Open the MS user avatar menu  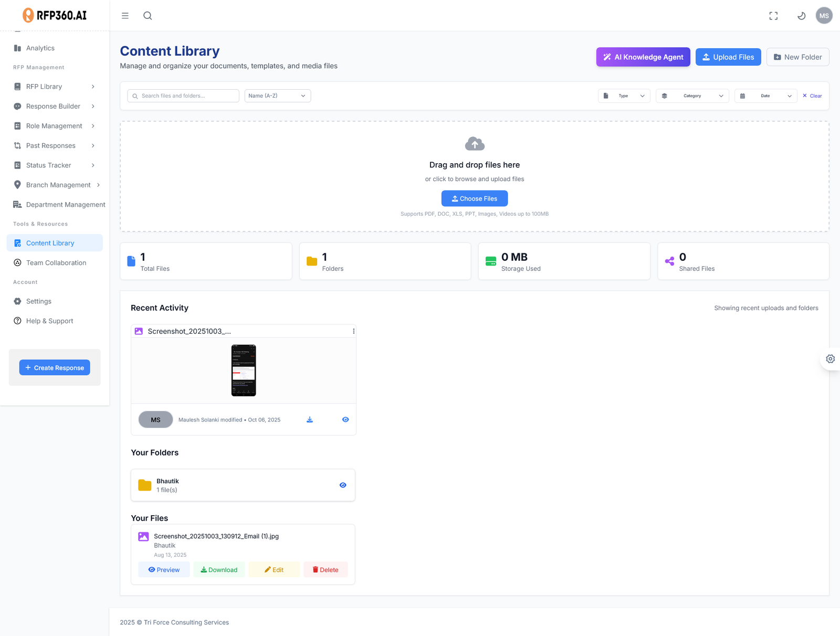(x=824, y=16)
